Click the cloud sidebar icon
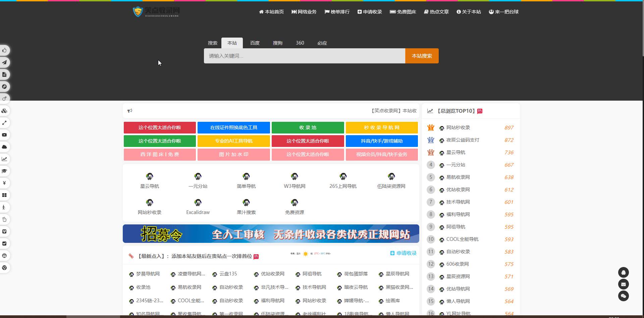 point(4,147)
